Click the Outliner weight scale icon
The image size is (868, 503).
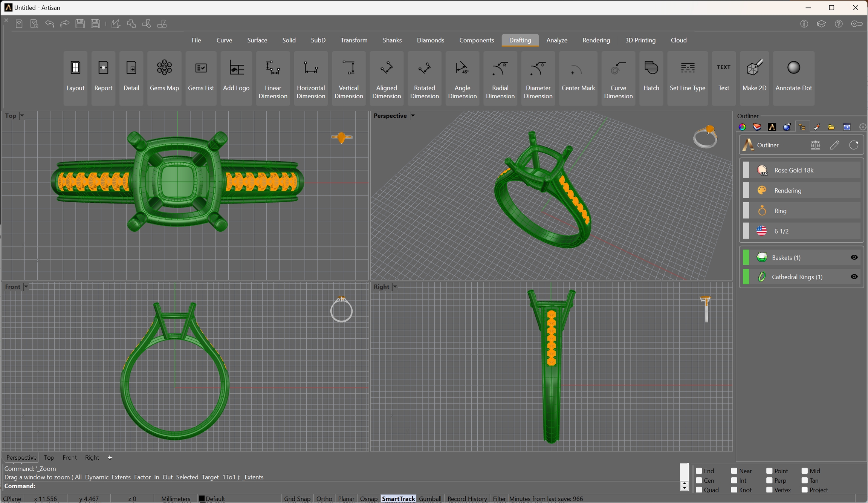[x=815, y=145]
